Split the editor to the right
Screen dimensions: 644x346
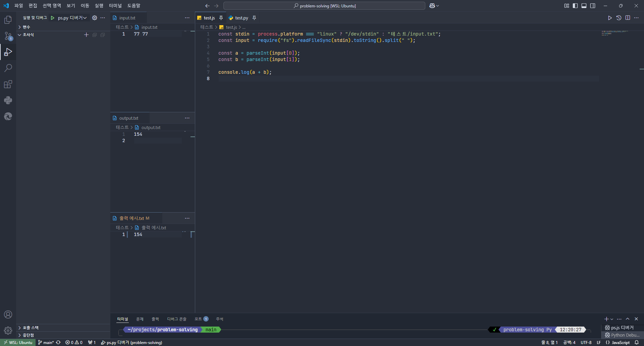tap(628, 18)
